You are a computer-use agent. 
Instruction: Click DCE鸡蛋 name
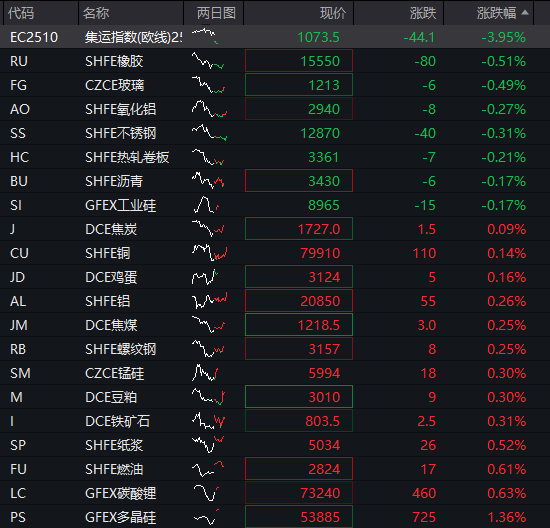[x=111, y=277]
